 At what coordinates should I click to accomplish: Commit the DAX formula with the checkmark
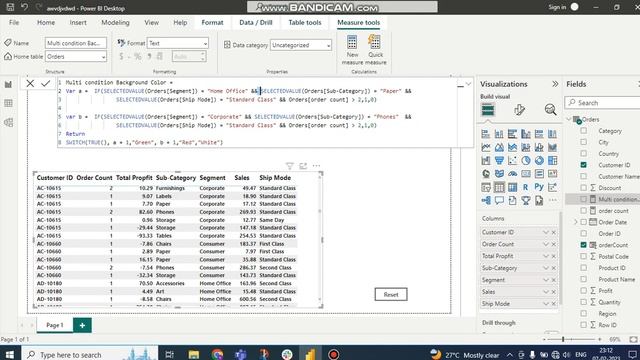point(46,84)
